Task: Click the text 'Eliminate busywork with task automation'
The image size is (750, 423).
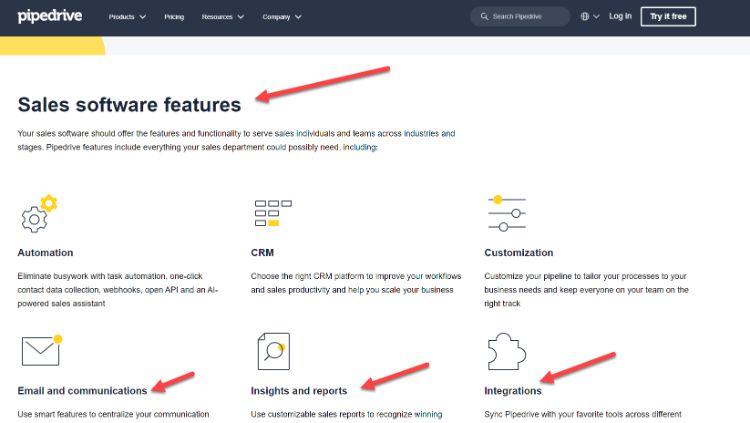Action: [x=91, y=276]
